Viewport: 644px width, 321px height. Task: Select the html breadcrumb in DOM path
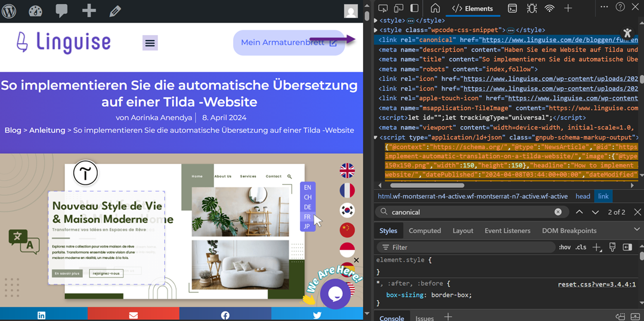(473, 196)
